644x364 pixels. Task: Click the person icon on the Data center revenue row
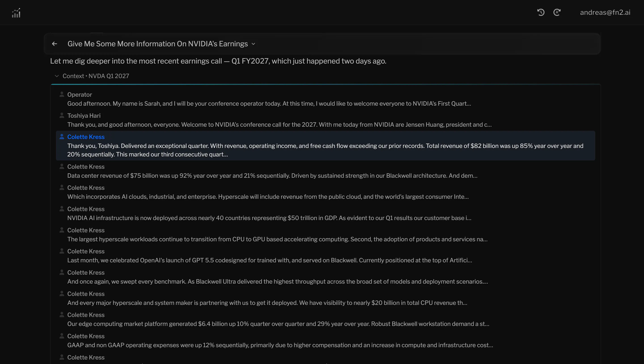tap(62, 167)
